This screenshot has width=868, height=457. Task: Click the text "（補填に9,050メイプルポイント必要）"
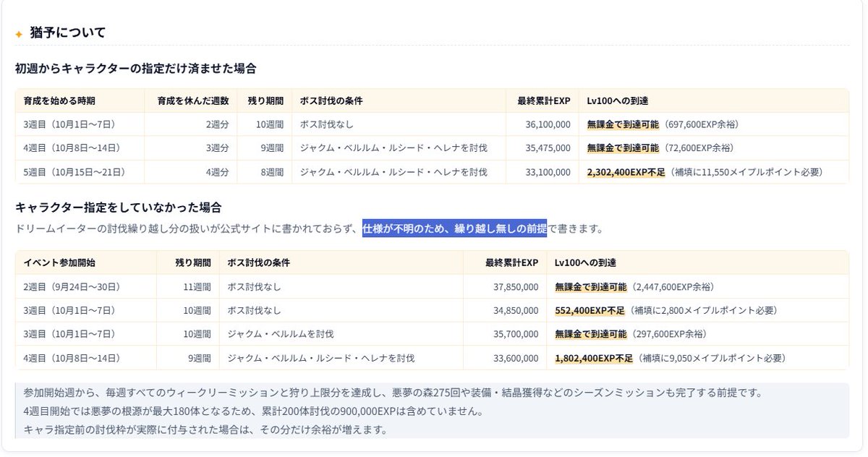(x=711, y=358)
